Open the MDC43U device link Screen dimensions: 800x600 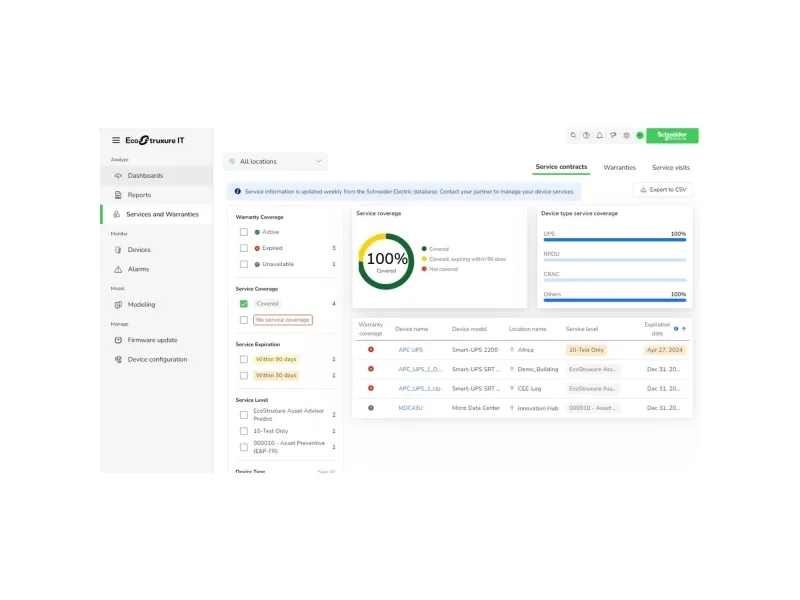[410, 408]
